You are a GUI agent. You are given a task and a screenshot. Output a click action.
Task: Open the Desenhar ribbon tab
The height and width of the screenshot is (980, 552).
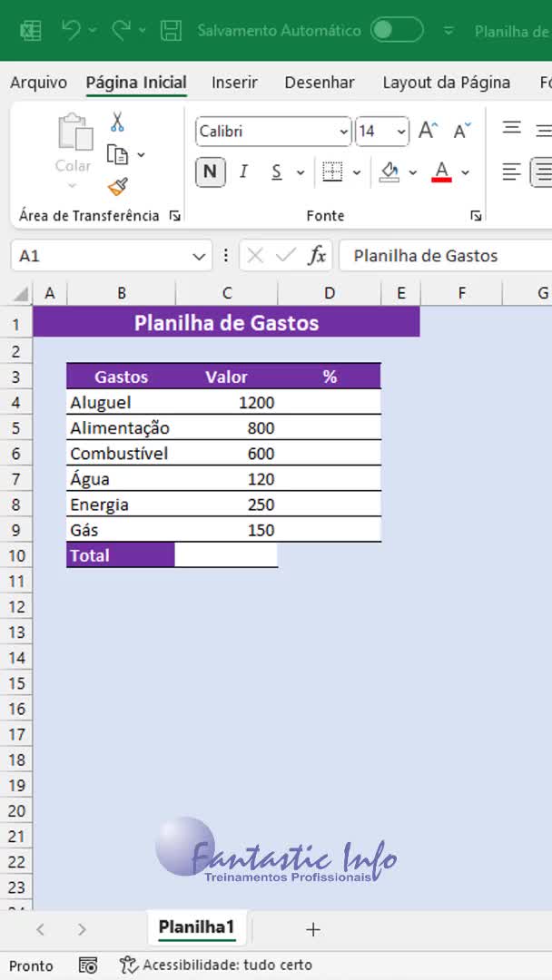(x=320, y=83)
